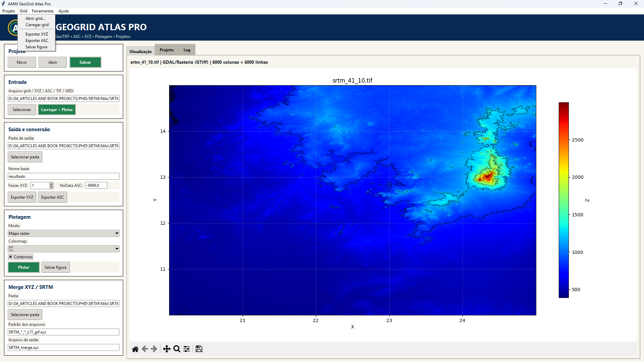Click the green Salvar button

click(85, 62)
